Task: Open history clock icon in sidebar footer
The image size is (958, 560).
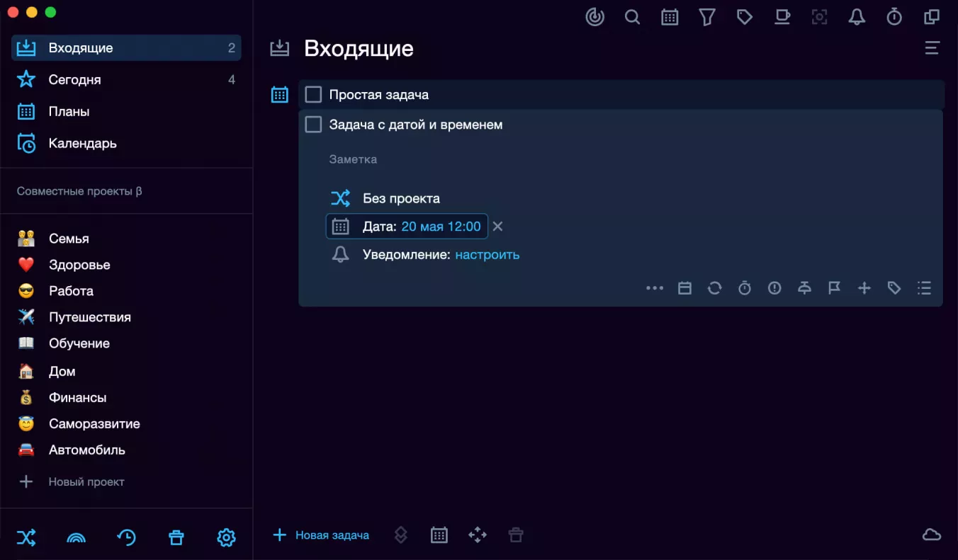Action: tap(126, 537)
